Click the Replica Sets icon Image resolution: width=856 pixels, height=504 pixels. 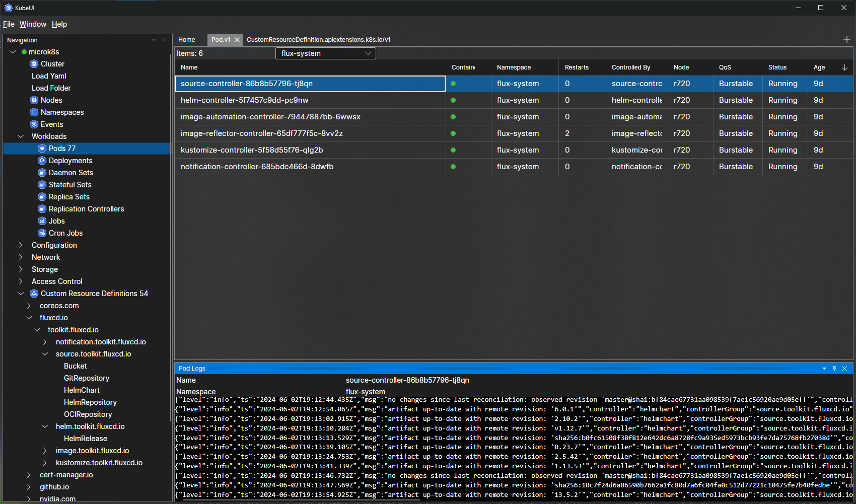point(42,197)
